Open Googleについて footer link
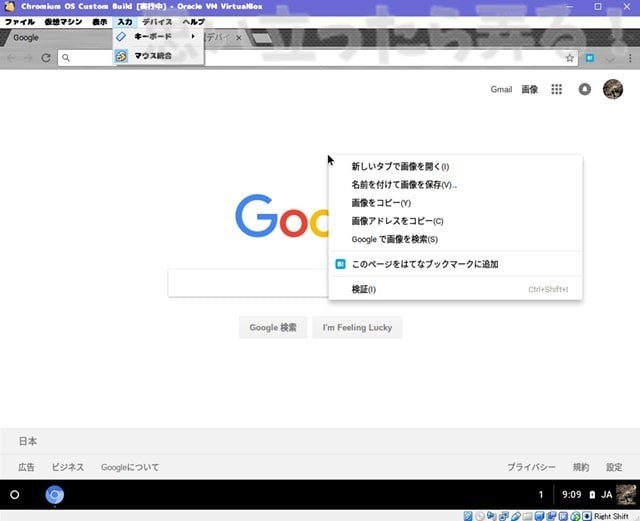640x521 pixels. click(130, 467)
